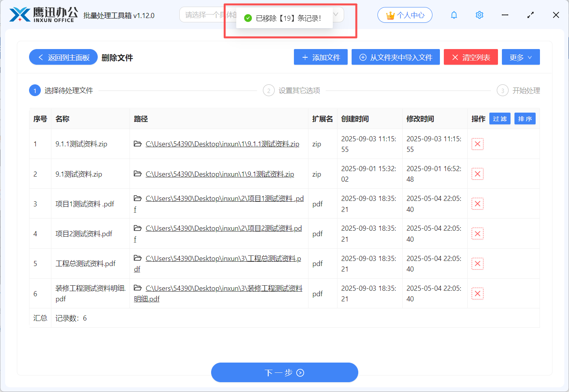Open path link inxun\2\项目2测试资料.pdf

pyautogui.click(x=218, y=234)
